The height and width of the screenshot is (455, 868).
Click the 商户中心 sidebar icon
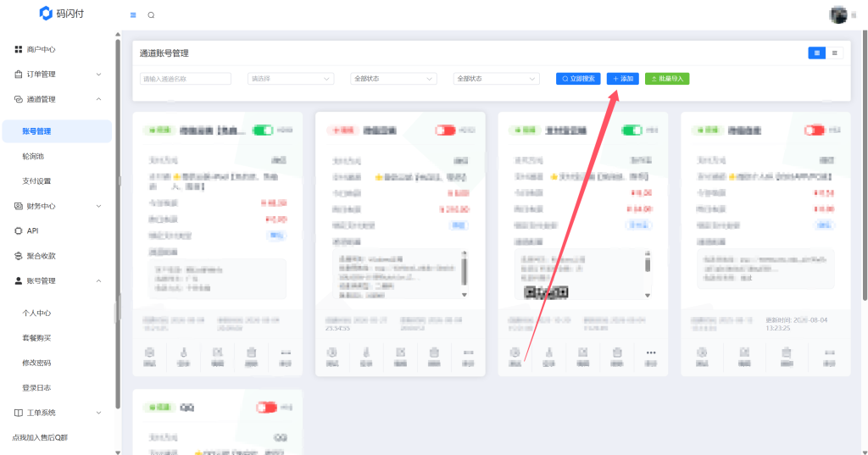tap(19, 49)
